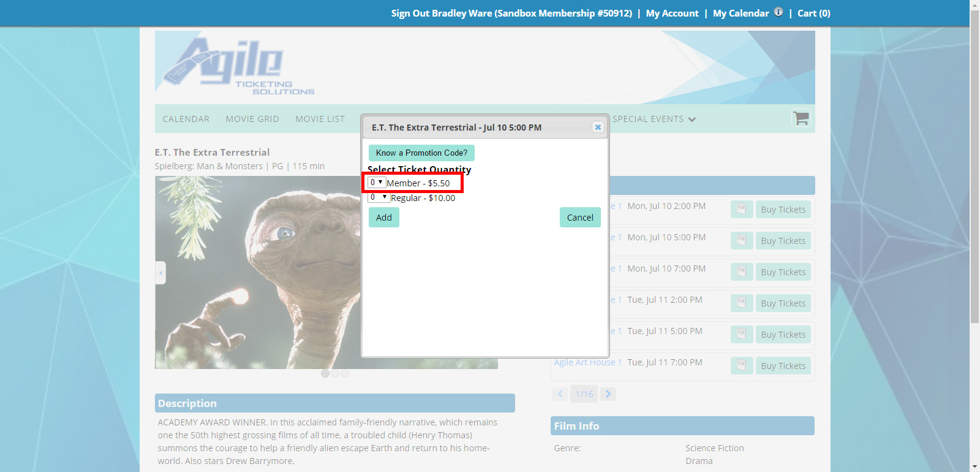
Task: Open the Movie Grid tab
Action: pos(252,119)
